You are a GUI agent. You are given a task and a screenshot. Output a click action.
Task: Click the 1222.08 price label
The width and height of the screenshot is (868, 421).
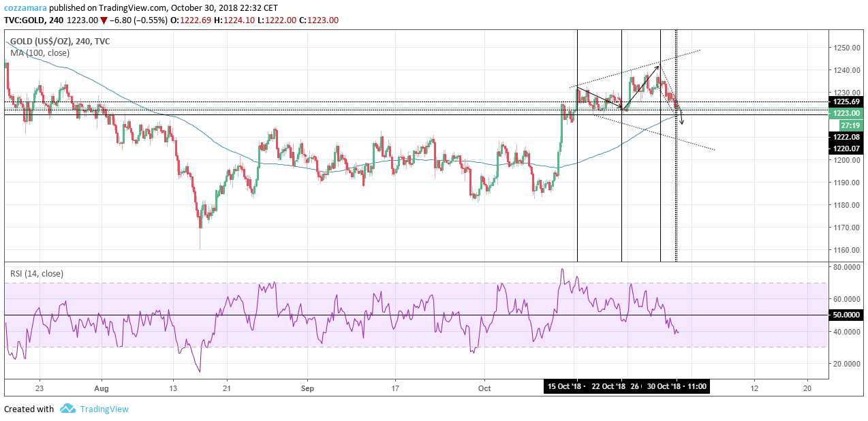pyautogui.click(x=846, y=137)
